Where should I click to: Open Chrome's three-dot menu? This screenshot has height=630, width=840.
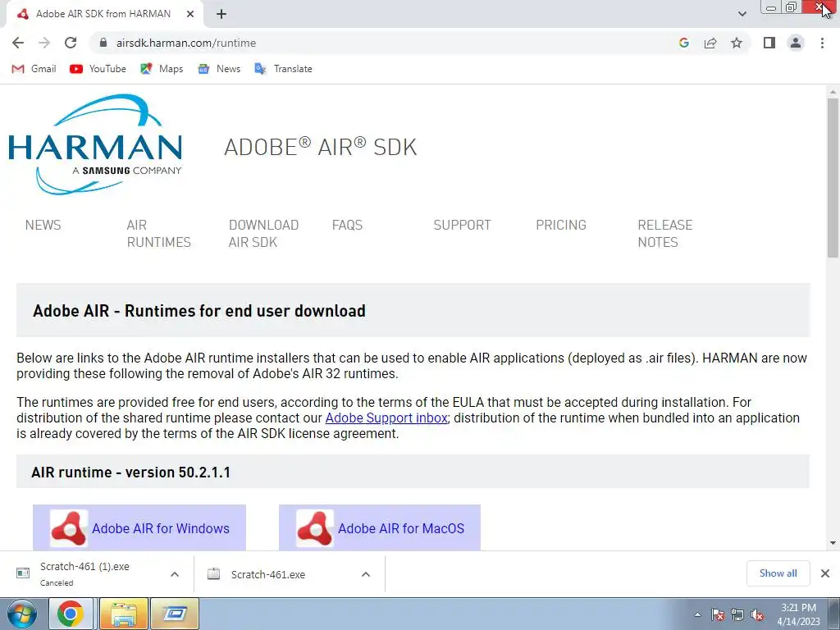tap(822, 43)
